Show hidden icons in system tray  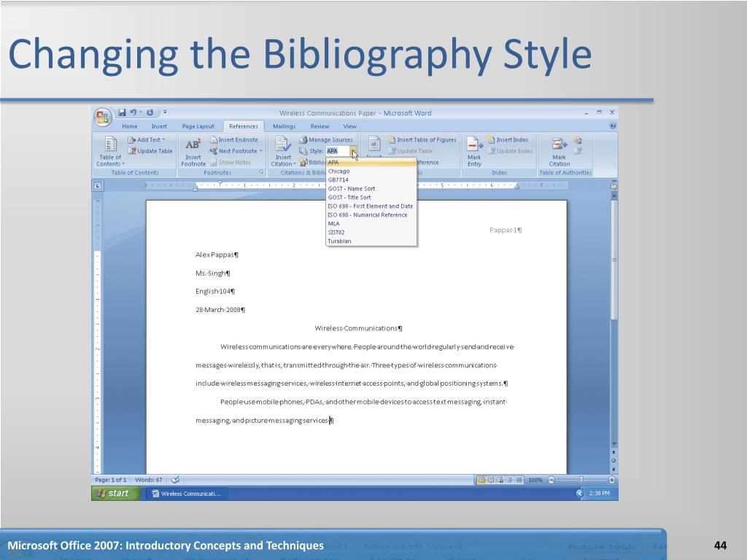580,494
